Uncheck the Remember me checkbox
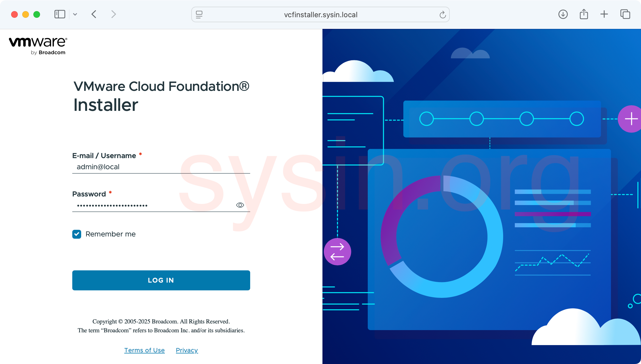The image size is (641, 364). point(77,234)
